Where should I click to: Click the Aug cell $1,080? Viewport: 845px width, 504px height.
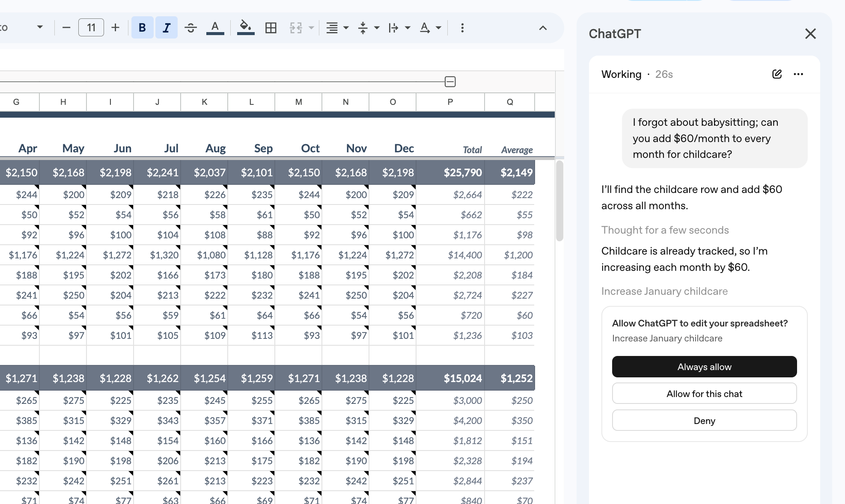click(x=204, y=255)
